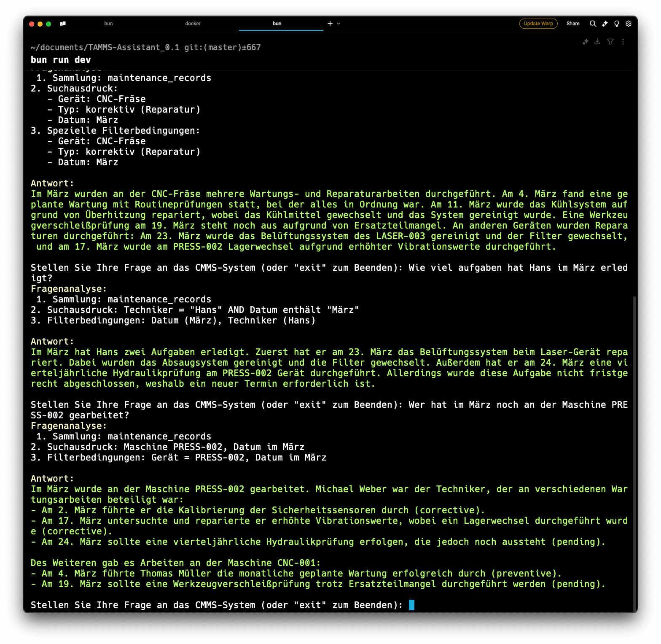Click the Update Warp button
This screenshot has height=644, width=661.
(538, 24)
